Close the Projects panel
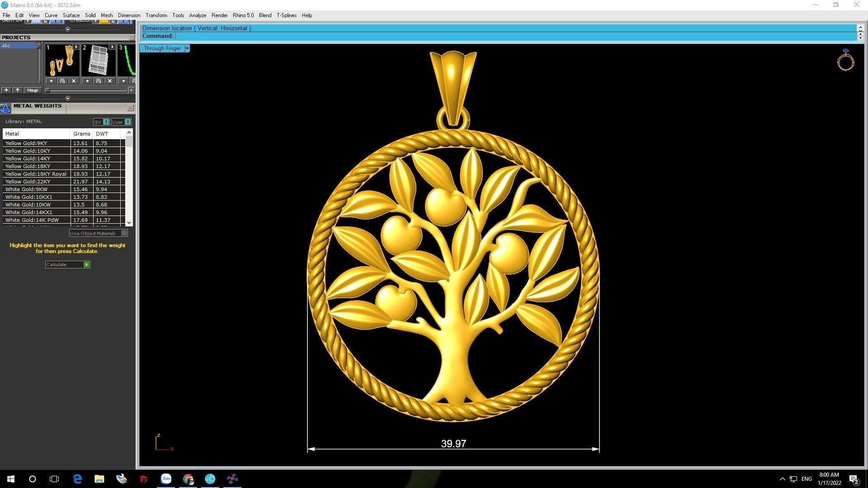 [132, 38]
